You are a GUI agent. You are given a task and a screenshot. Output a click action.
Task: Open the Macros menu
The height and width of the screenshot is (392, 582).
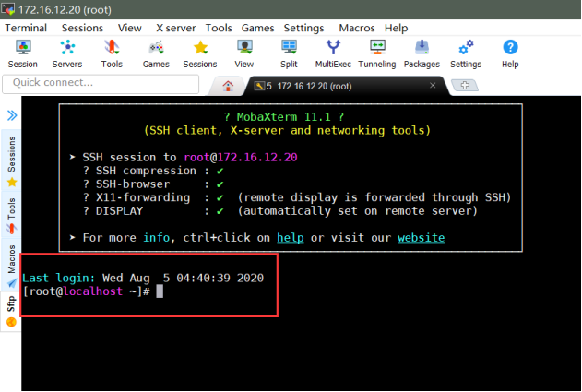pos(357,28)
